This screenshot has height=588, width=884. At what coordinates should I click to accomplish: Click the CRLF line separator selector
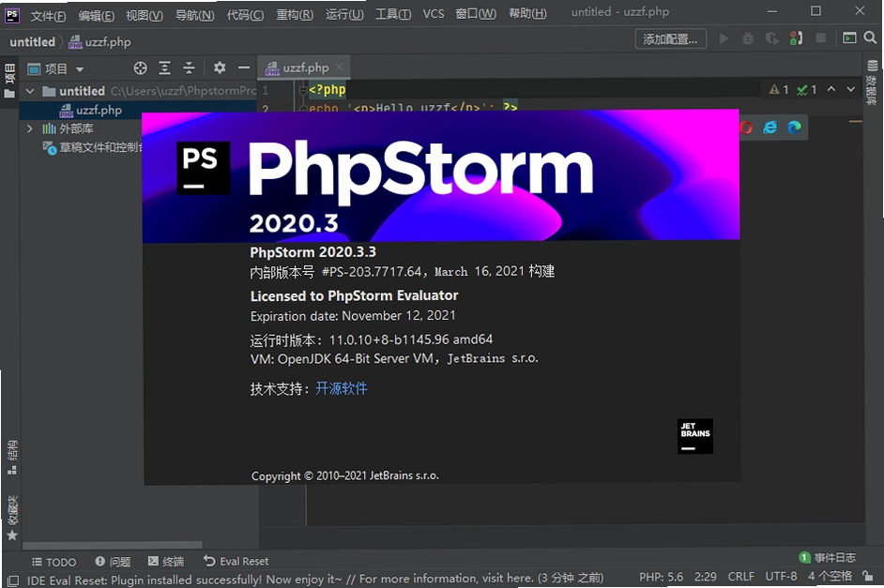740,577
